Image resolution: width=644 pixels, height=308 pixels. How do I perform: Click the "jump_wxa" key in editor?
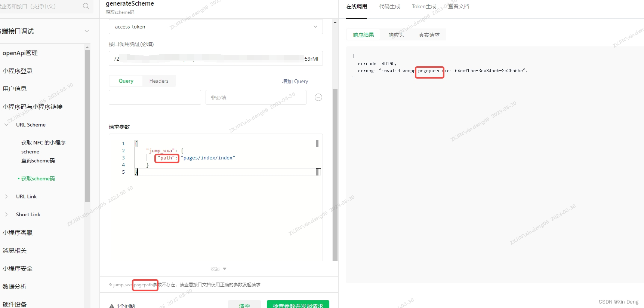(x=160, y=150)
